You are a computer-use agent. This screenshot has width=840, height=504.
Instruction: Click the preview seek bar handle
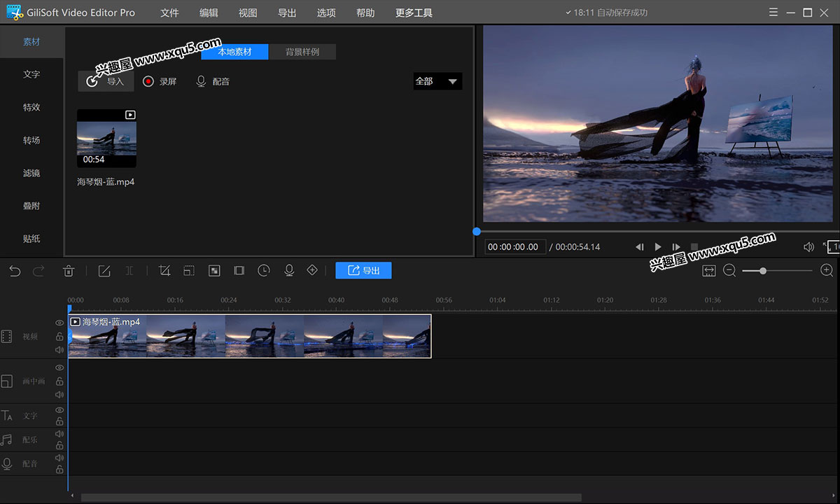pyautogui.click(x=477, y=231)
